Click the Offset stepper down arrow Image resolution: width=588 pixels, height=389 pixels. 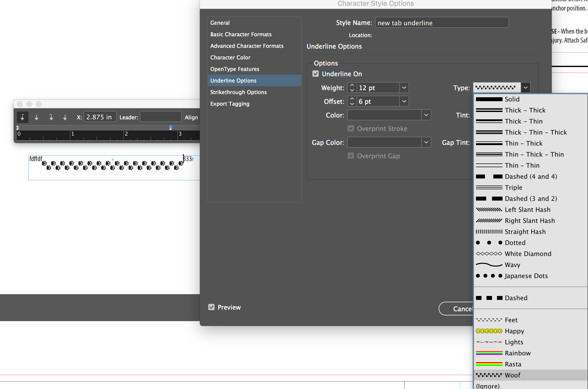[352, 104]
